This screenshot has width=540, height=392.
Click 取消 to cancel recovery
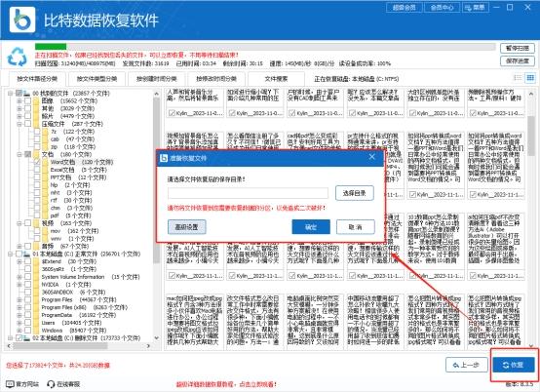[356, 226]
